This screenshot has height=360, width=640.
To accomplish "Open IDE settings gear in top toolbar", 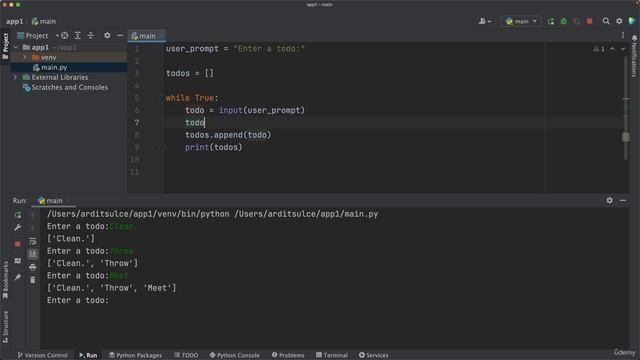I will pyautogui.click(x=619, y=21).
